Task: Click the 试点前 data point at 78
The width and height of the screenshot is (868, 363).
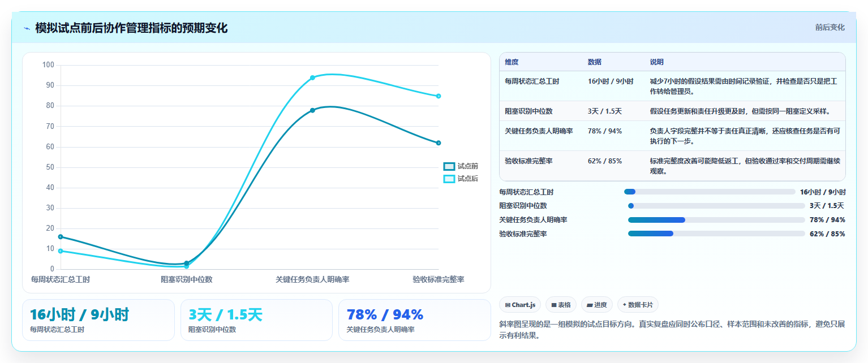Action: (x=312, y=110)
